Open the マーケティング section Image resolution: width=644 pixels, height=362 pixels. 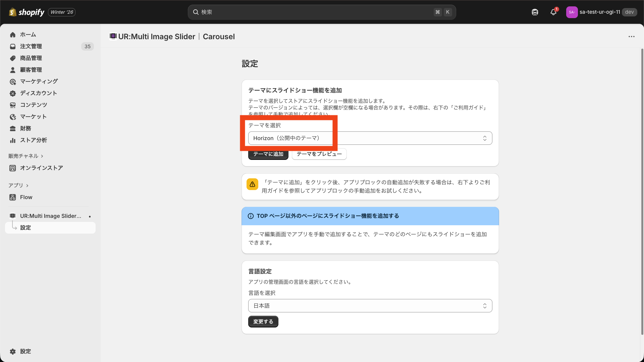pos(38,81)
